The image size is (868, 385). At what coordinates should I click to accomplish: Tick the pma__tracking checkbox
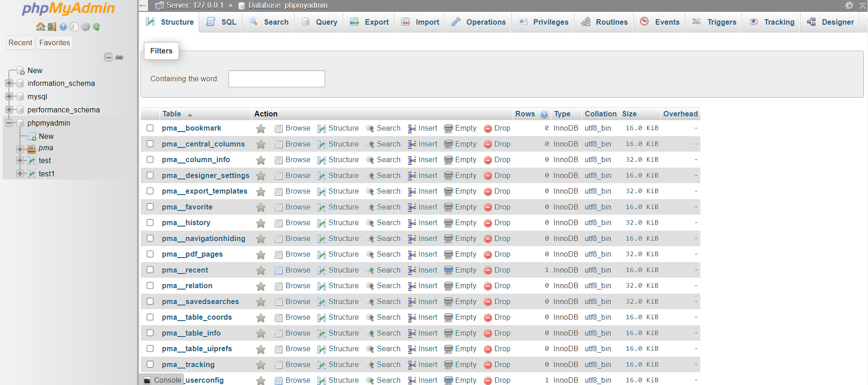click(x=150, y=364)
